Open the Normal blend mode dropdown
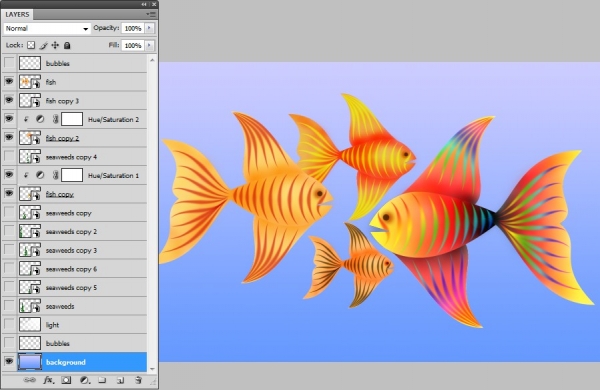This screenshot has width=600, height=390. click(x=47, y=29)
